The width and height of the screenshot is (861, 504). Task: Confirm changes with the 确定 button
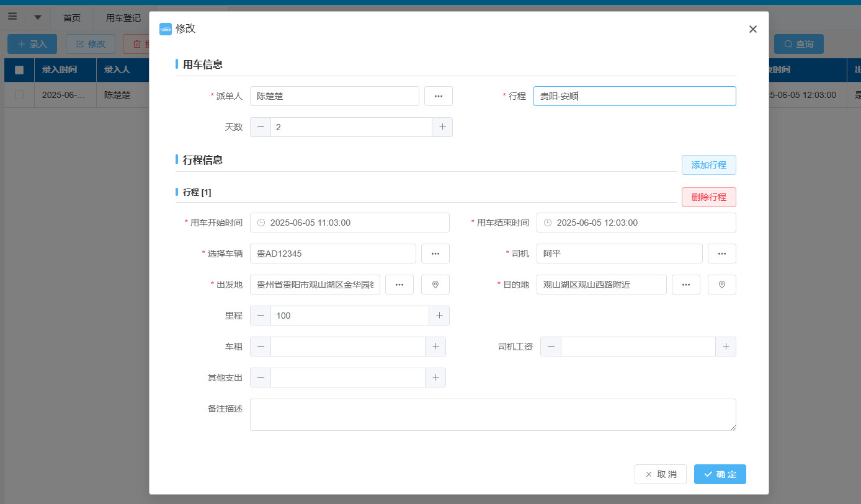(x=720, y=474)
